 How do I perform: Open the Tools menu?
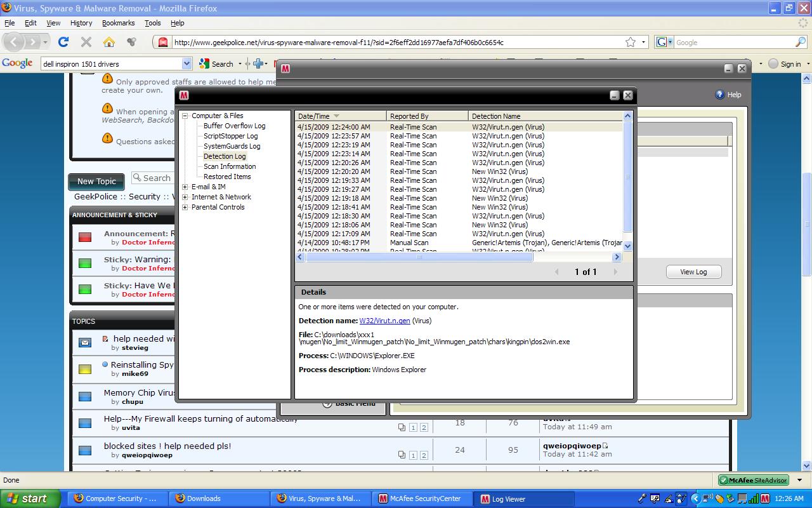153,23
